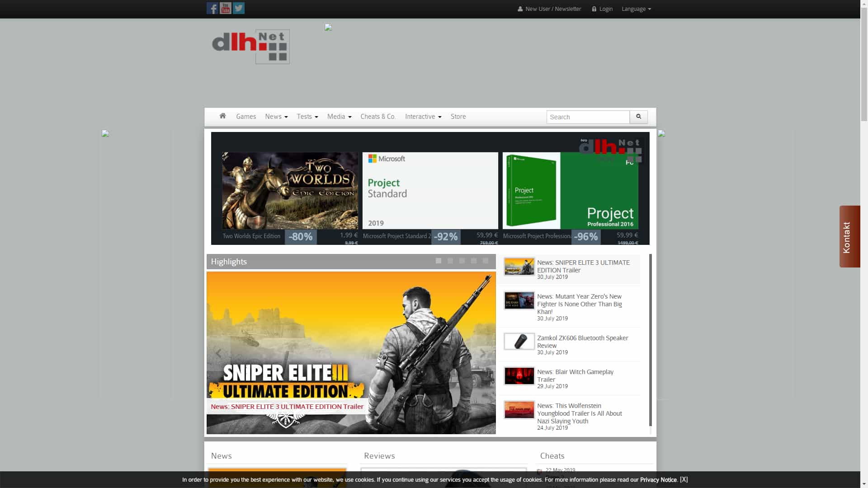The height and width of the screenshot is (488, 868).
Task: Open the Twitter profile icon
Action: point(238,8)
